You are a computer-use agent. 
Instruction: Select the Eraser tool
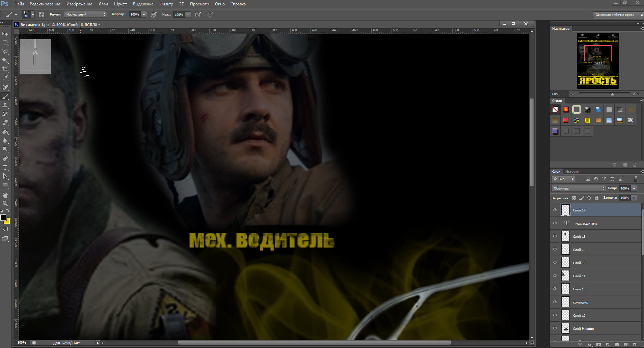click(5, 123)
